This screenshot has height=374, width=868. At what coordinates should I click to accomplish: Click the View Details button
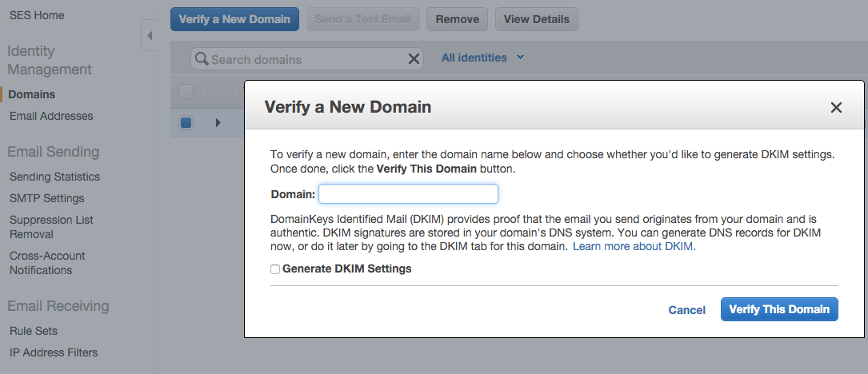537,19
